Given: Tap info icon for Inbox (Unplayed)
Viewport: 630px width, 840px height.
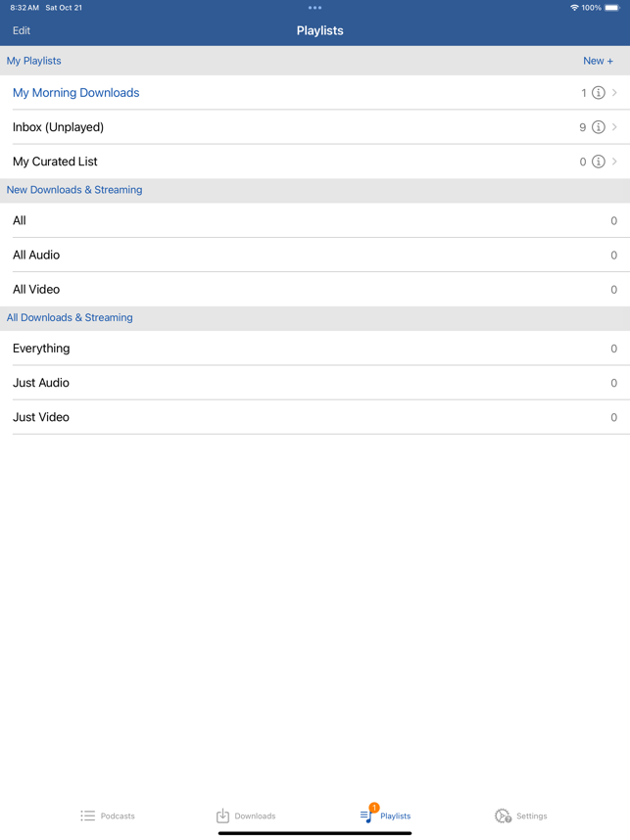Looking at the screenshot, I should (598, 127).
